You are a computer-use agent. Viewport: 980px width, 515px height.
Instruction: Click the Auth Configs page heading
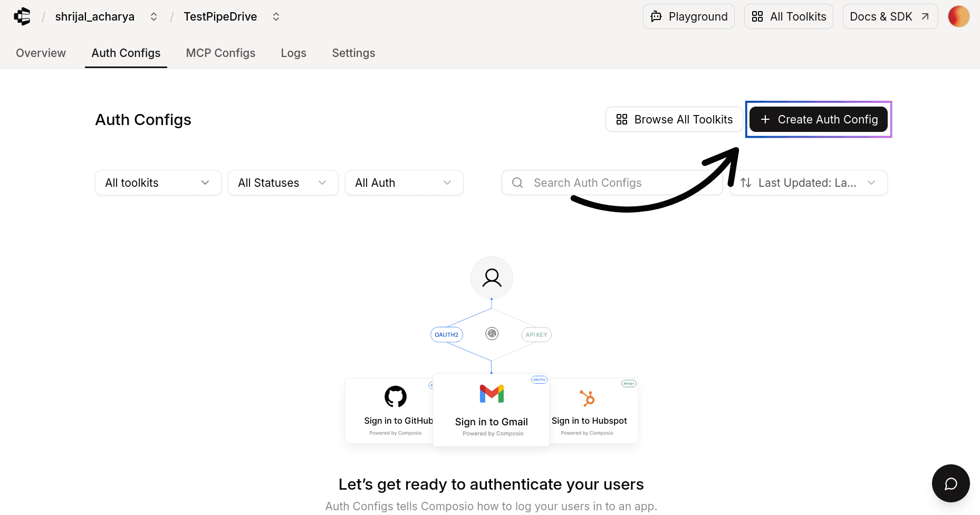point(143,120)
